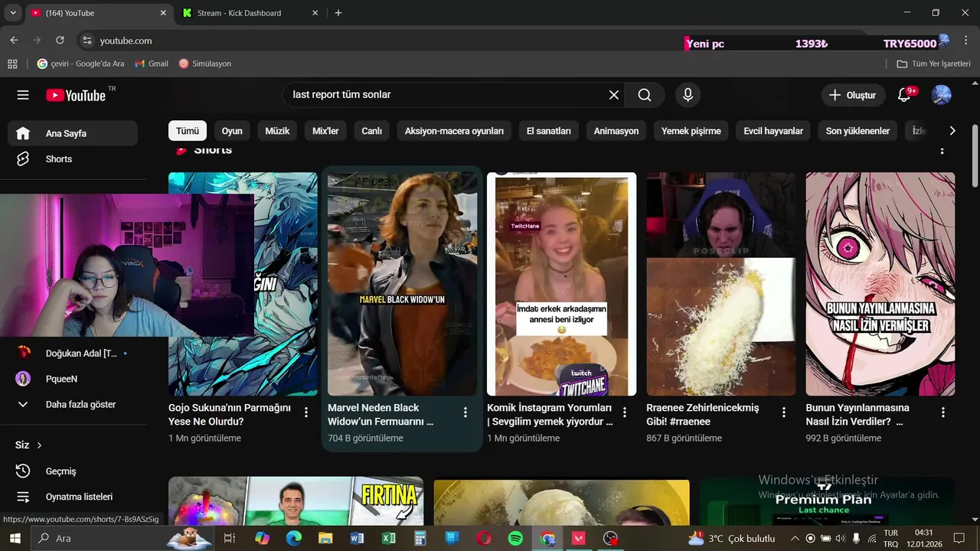This screenshot has height=551, width=980.
Task: Open the Oluştur create button
Action: click(x=853, y=95)
